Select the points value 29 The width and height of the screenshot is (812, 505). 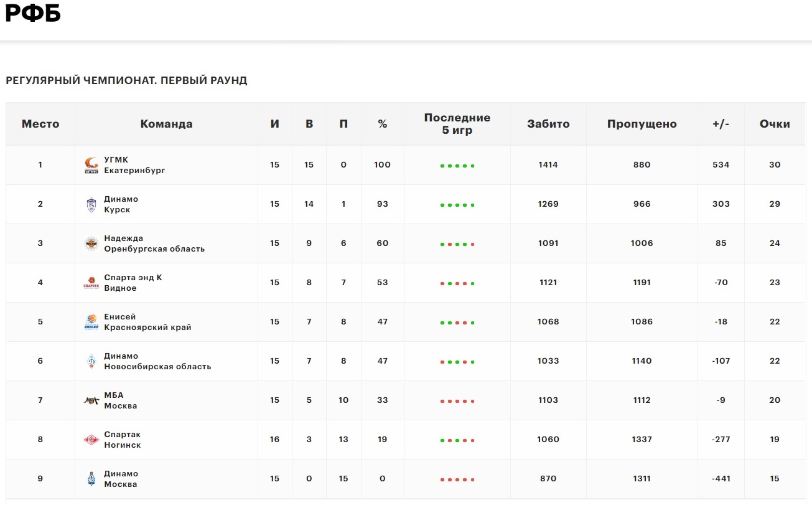coord(775,204)
